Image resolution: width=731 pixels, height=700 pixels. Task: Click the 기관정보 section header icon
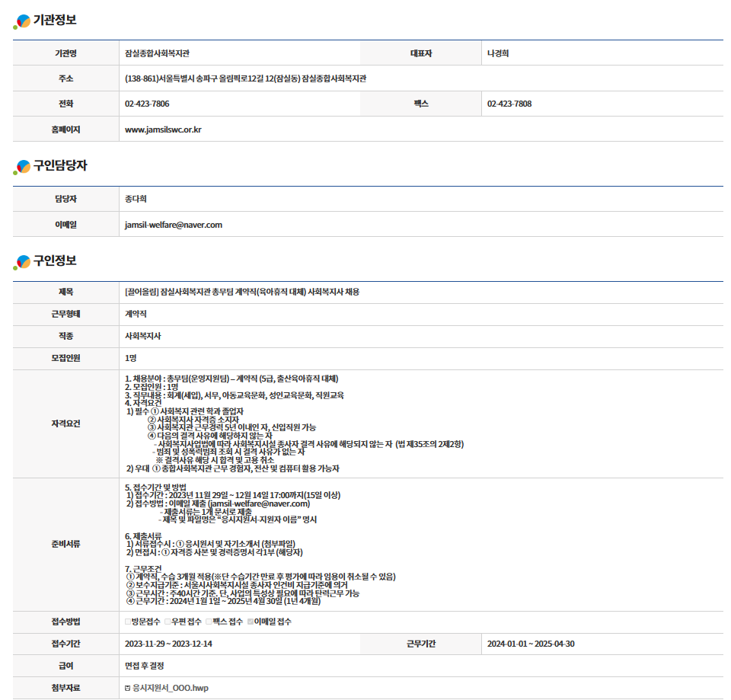pyautogui.click(x=23, y=21)
